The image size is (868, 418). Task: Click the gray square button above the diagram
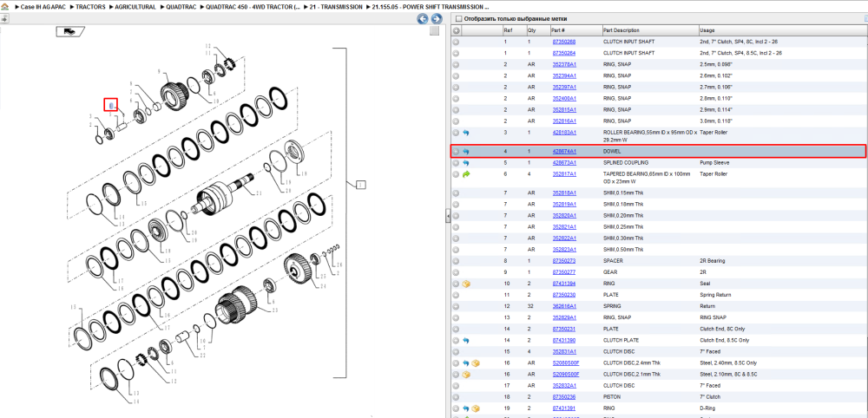tap(435, 31)
